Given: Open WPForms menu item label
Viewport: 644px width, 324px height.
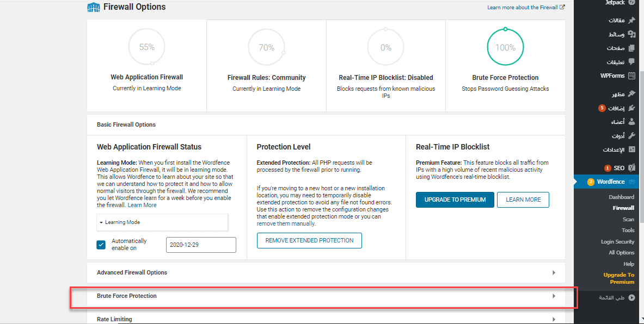Looking at the screenshot, I should coord(612,76).
